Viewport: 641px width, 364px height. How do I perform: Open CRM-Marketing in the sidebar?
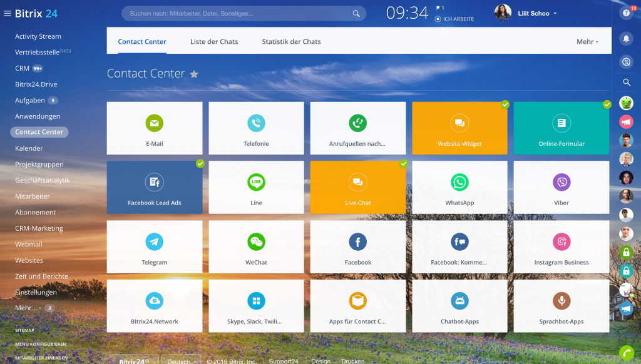(39, 228)
